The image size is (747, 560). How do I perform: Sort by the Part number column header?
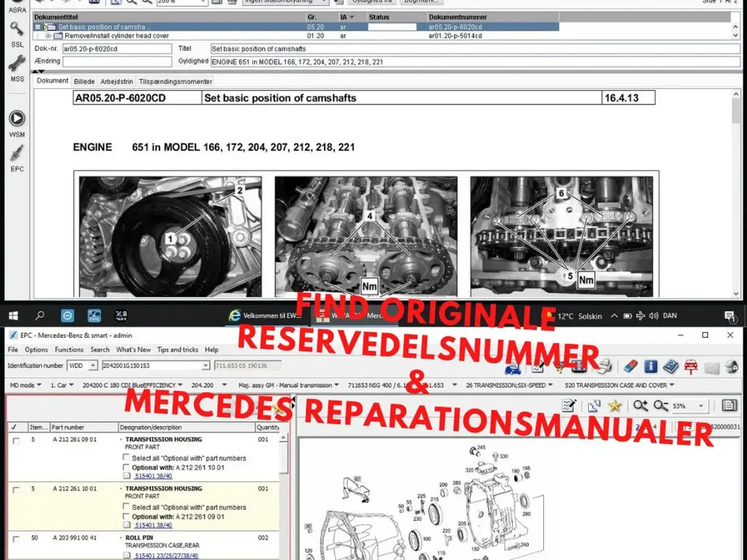point(84,427)
